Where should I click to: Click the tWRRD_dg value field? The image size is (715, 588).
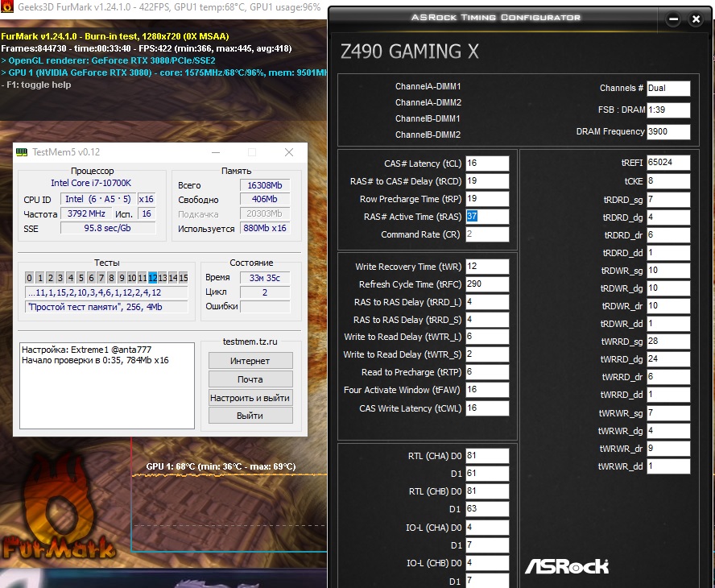coord(668,359)
